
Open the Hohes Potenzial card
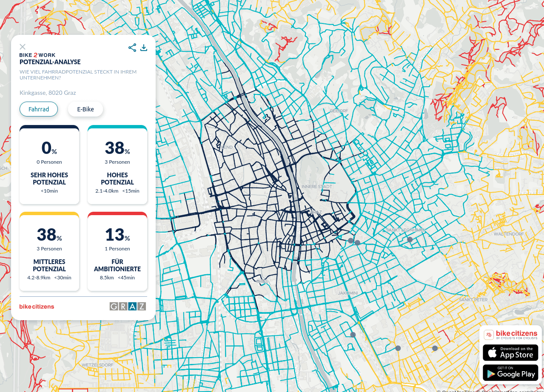[117, 165]
